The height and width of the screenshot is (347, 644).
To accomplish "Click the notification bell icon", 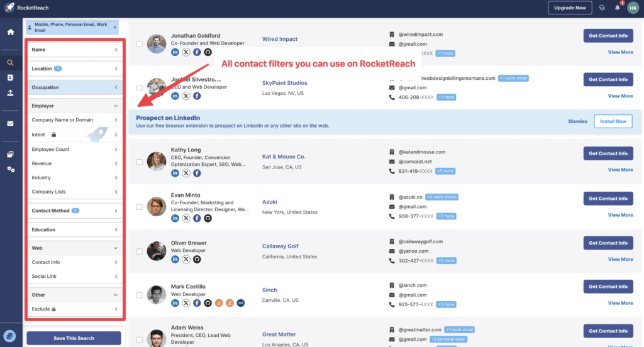I will coord(618,8).
